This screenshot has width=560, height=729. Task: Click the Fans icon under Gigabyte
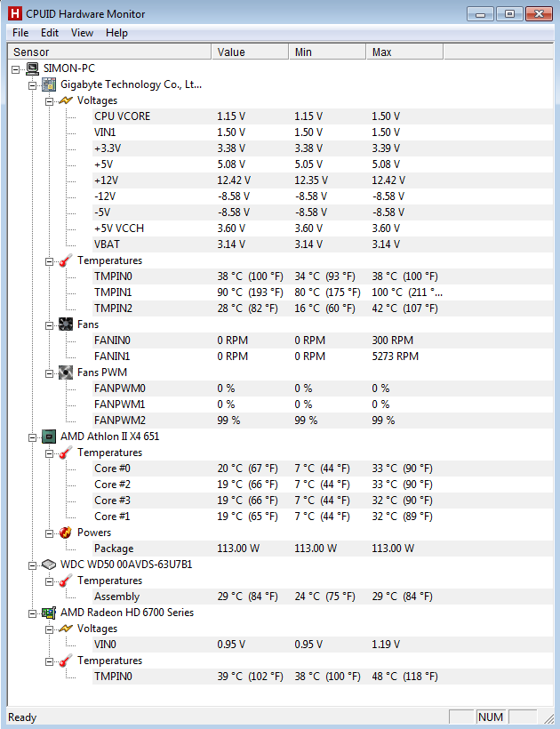pos(66,324)
